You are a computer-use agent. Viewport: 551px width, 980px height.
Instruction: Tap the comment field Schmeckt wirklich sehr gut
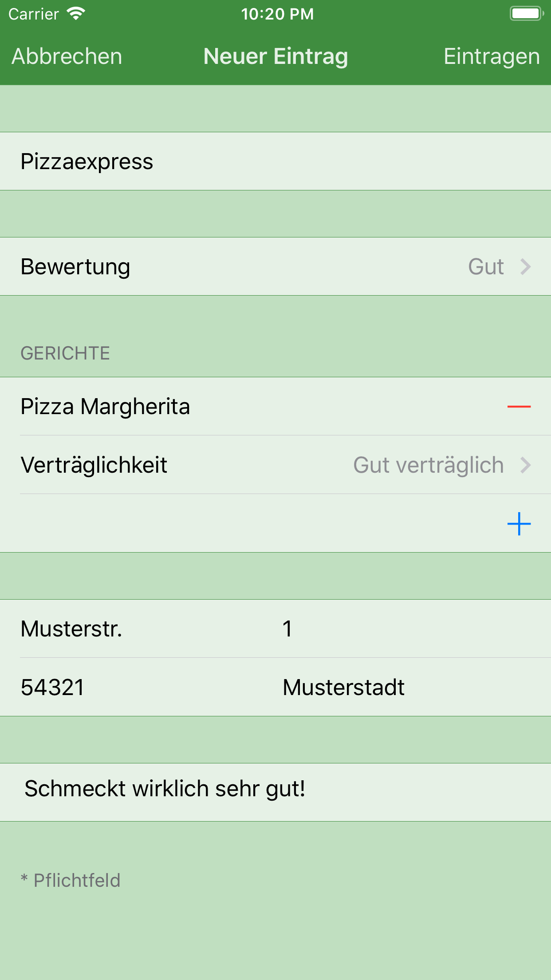pos(275,789)
